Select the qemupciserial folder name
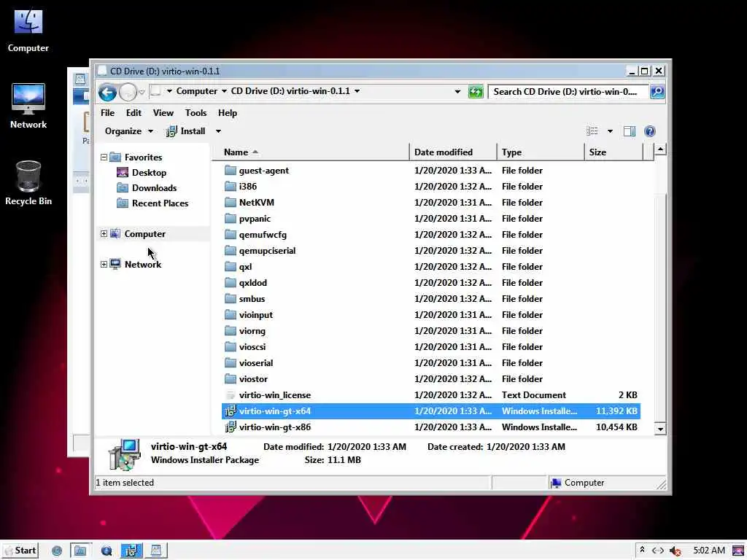 (267, 251)
